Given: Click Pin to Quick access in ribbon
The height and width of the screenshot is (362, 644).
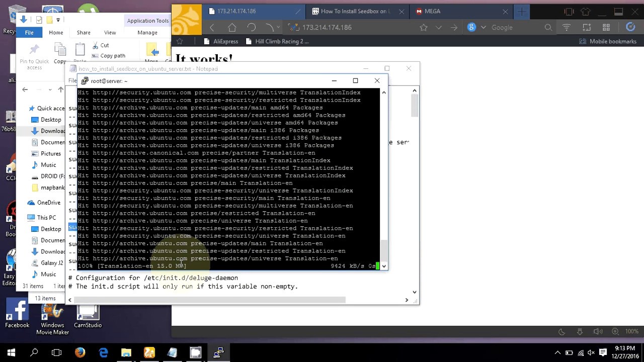Looking at the screenshot, I should [34, 56].
